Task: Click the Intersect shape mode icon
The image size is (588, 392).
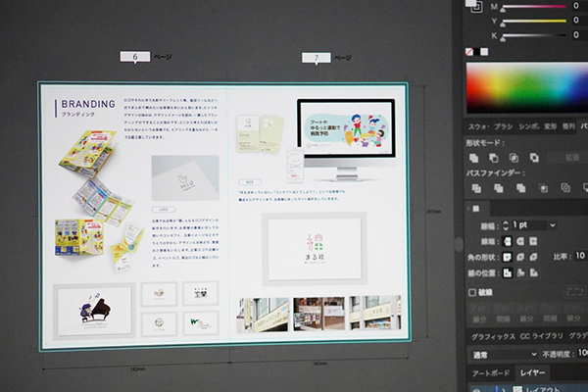Action: click(x=514, y=158)
